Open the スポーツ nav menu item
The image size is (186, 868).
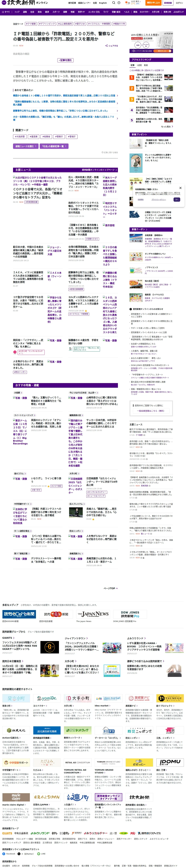[56, 12]
